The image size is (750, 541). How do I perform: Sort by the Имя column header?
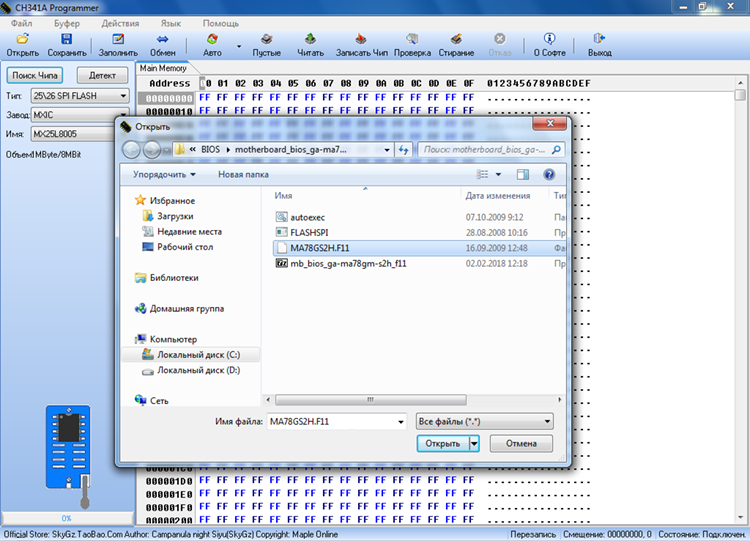click(283, 196)
